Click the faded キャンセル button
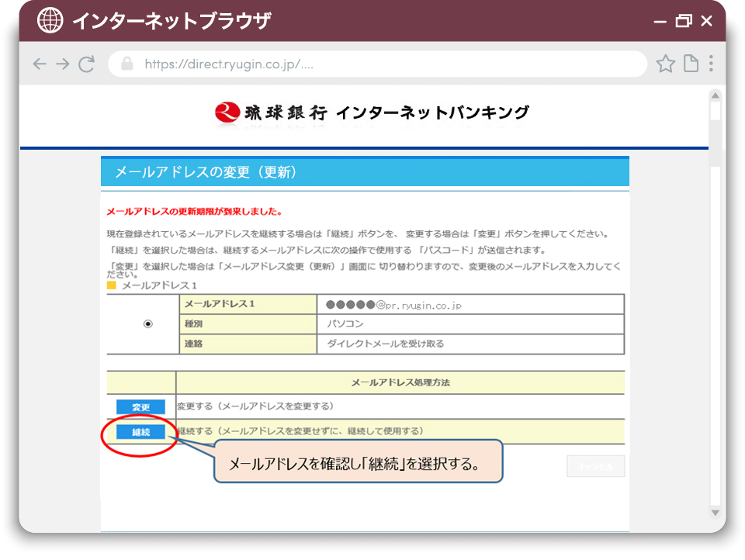Viewport: 745px width, 560px height. click(595, 466)
